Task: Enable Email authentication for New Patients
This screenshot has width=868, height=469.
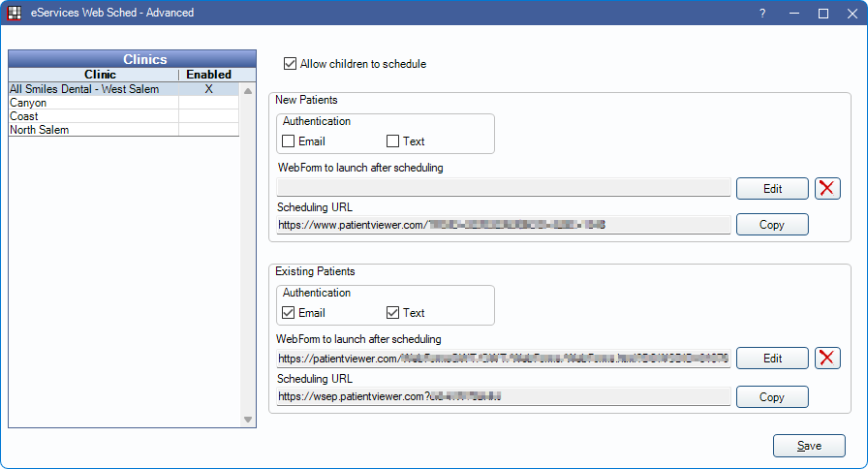Action: click(289, 141)
